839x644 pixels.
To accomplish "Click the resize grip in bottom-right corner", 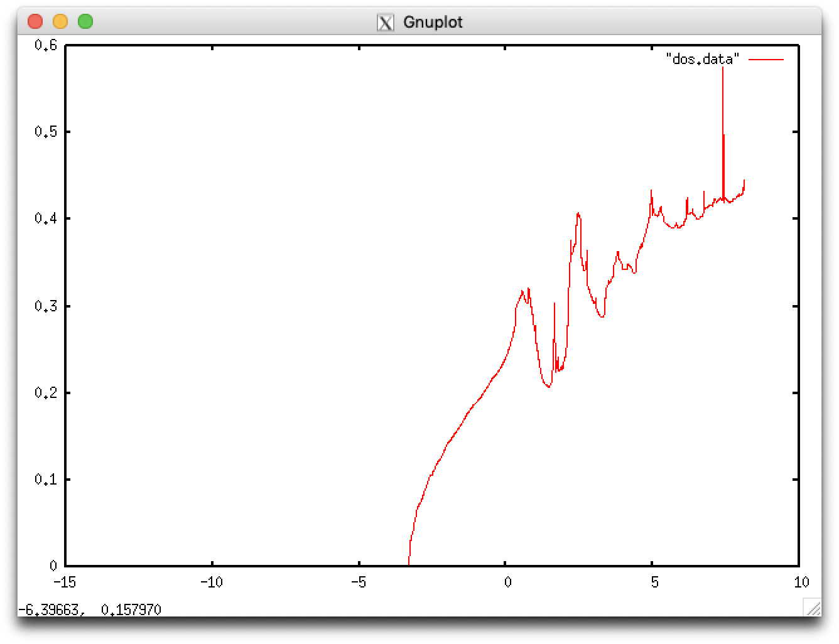I will [813, 607].
